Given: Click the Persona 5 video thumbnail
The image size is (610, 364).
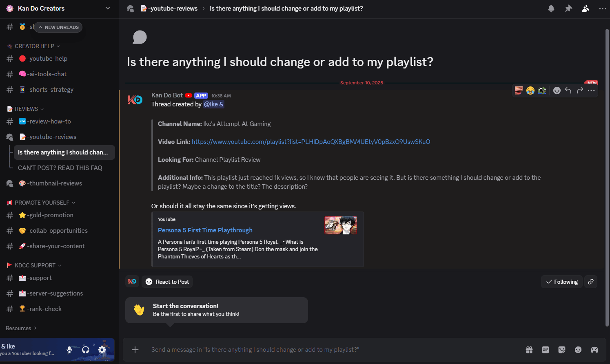Looking at the screenshot, I should click(341, 225).
